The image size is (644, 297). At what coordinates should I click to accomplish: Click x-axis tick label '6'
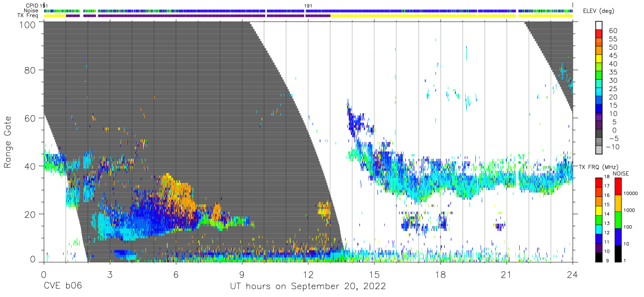[176, 274]
